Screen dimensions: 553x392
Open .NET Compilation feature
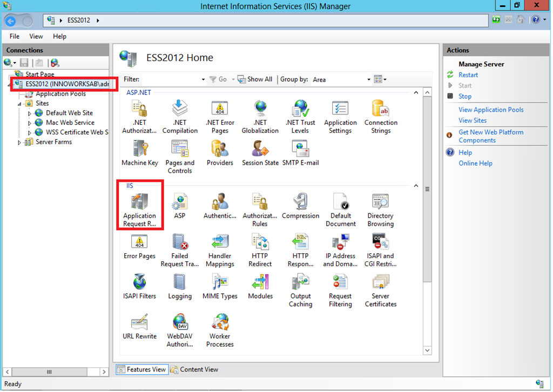point(180,117)
